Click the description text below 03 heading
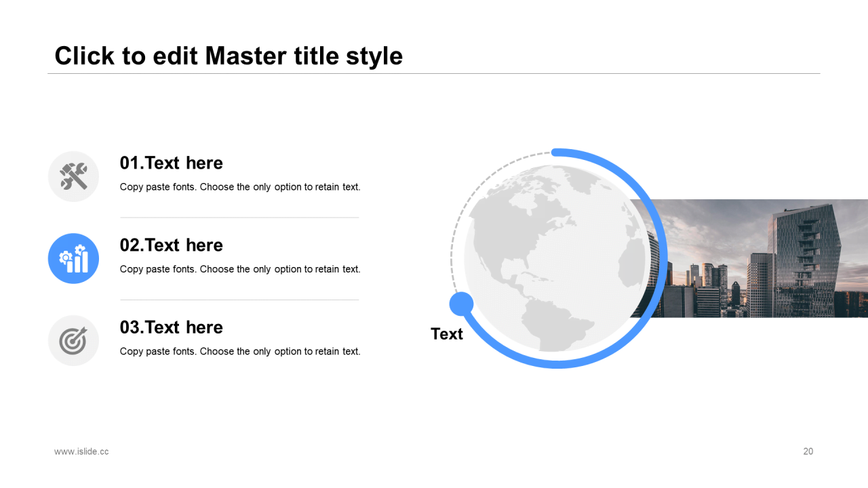Screen dimensions: 868x488 pos(240,351)
